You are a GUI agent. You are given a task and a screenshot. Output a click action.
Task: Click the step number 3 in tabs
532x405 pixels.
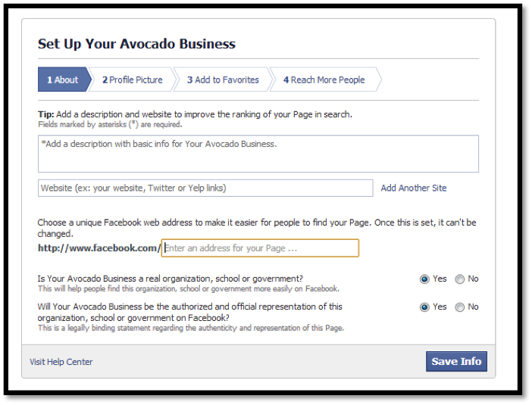tap(190, 80)
